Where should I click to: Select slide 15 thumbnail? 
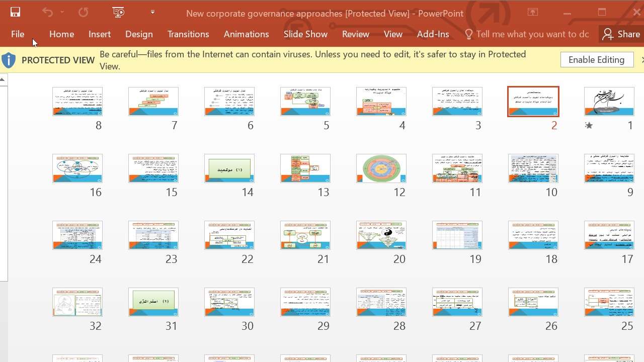tap(153, 168)
